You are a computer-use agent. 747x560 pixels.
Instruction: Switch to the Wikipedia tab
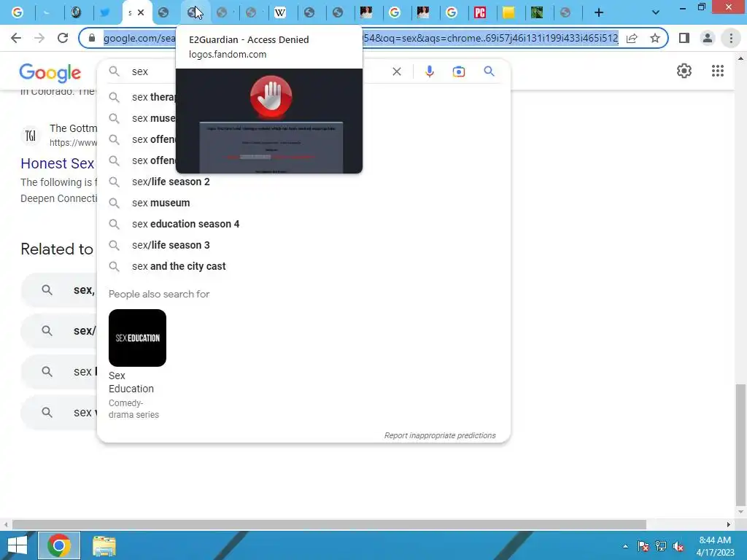tap(280, 13)
